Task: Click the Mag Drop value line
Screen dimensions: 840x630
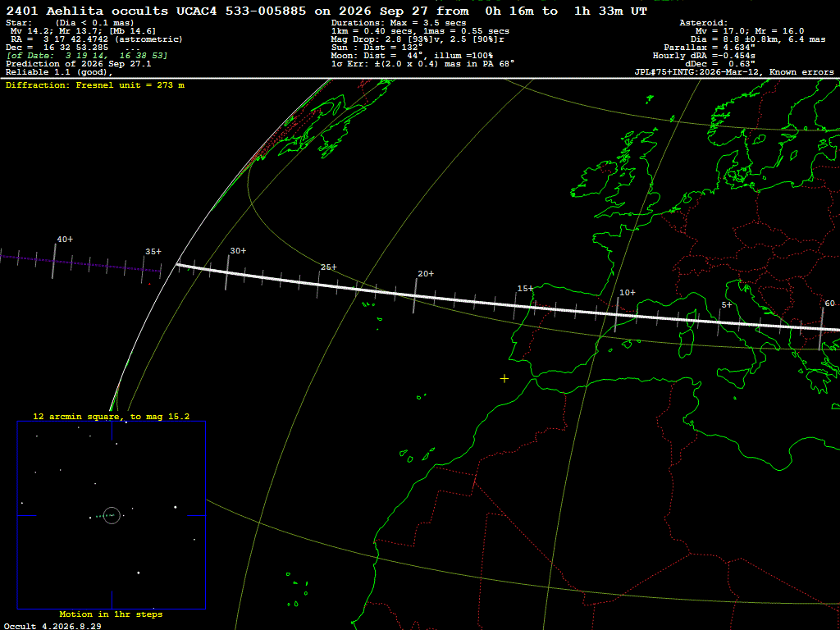Action: (418, 39)
